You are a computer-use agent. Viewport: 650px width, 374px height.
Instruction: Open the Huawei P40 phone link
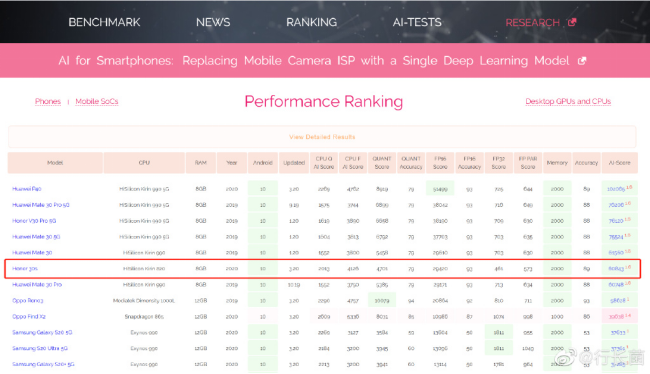(x=27, y=189)
